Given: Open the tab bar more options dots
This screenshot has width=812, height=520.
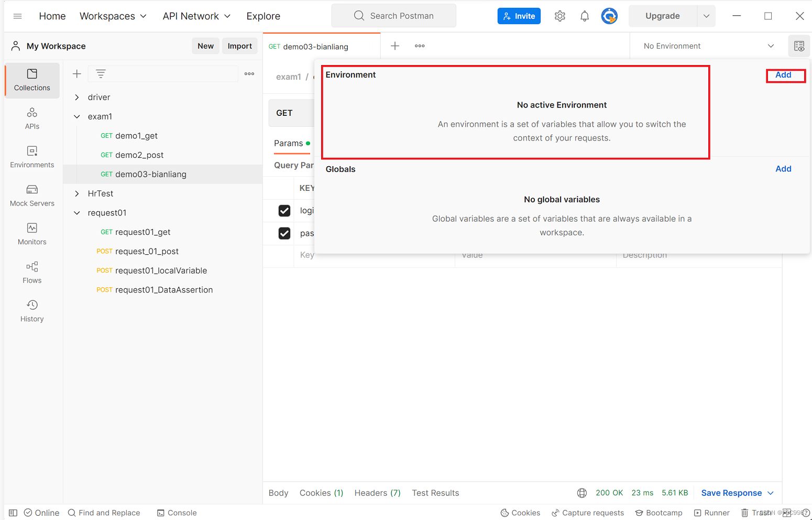Looking at the screenshot, I should tap(420, 46).
